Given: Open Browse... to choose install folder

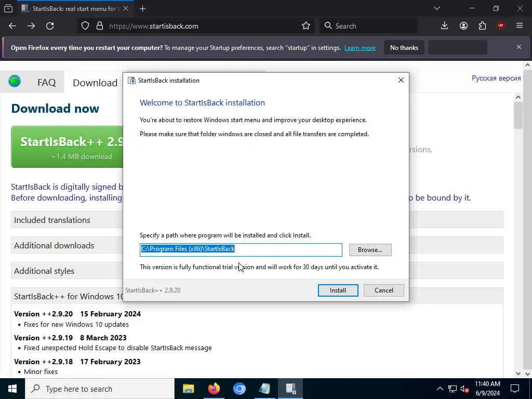Looking at the screenshot, I should [x=370, y=250].
